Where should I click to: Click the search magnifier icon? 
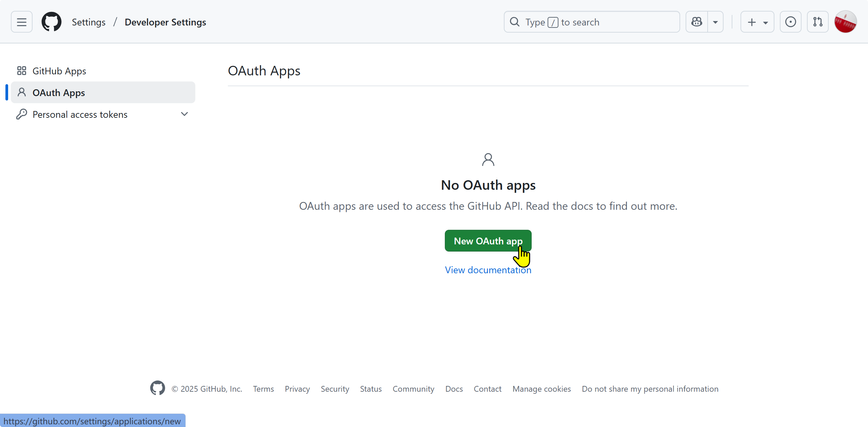pos(515,22)
